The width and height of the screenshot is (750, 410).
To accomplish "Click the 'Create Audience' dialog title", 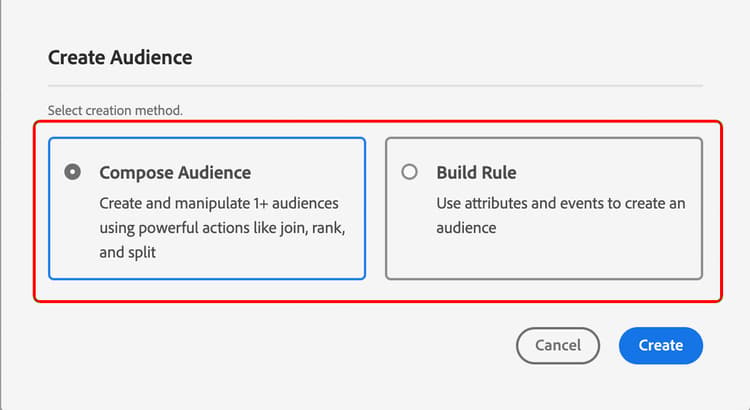I will point(120,57).
